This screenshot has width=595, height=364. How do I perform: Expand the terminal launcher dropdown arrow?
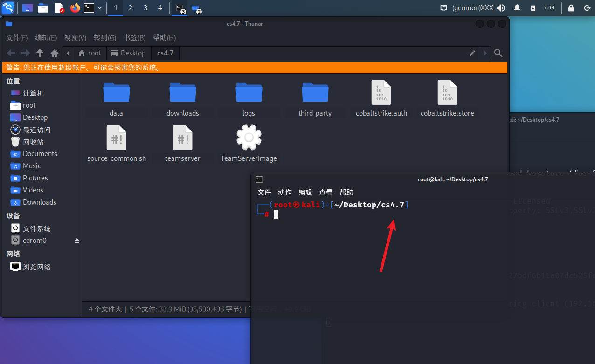click(100, 8)
